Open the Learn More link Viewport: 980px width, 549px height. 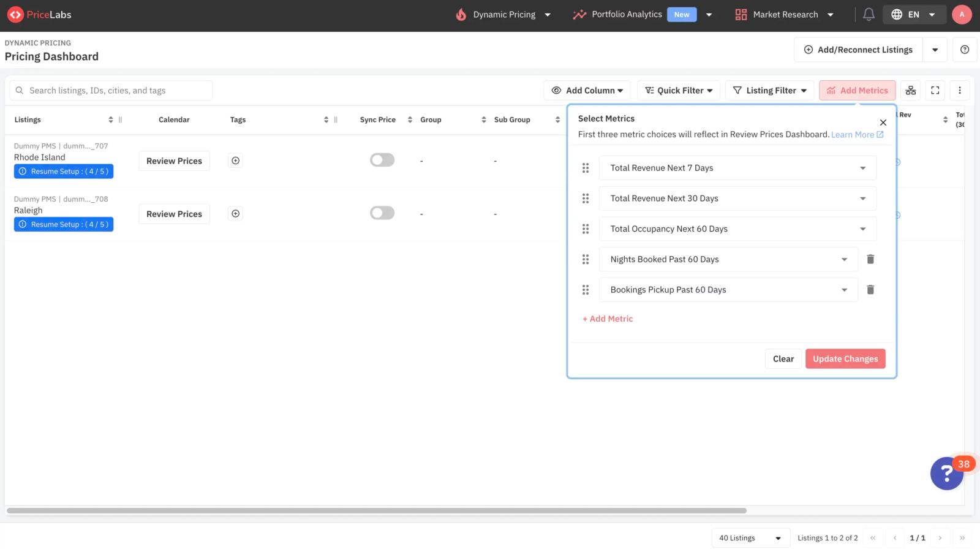857,135
